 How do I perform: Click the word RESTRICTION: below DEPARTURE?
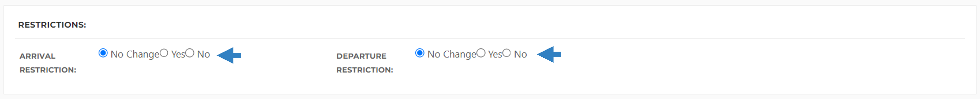point(365,70)
